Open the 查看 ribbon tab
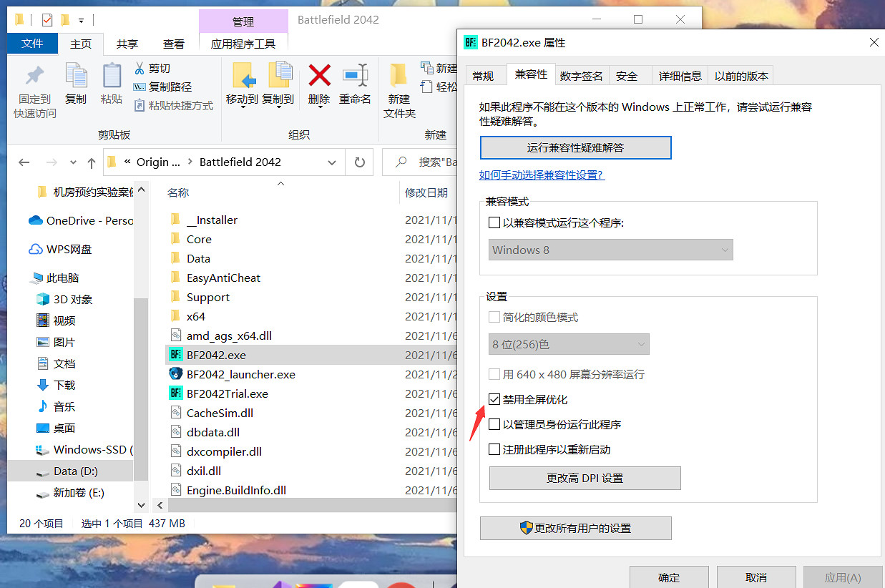885x588 pixels. (173, 44)
